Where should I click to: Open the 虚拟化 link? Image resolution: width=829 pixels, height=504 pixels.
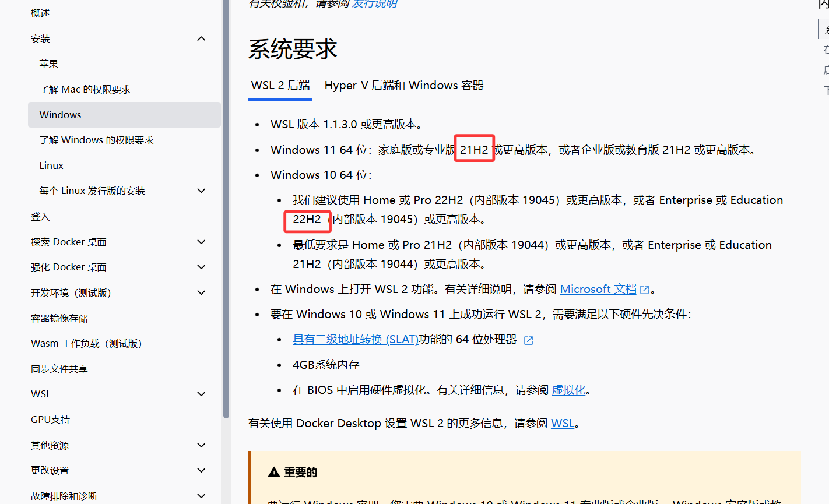pyautogui.click(x=568, y=390)
